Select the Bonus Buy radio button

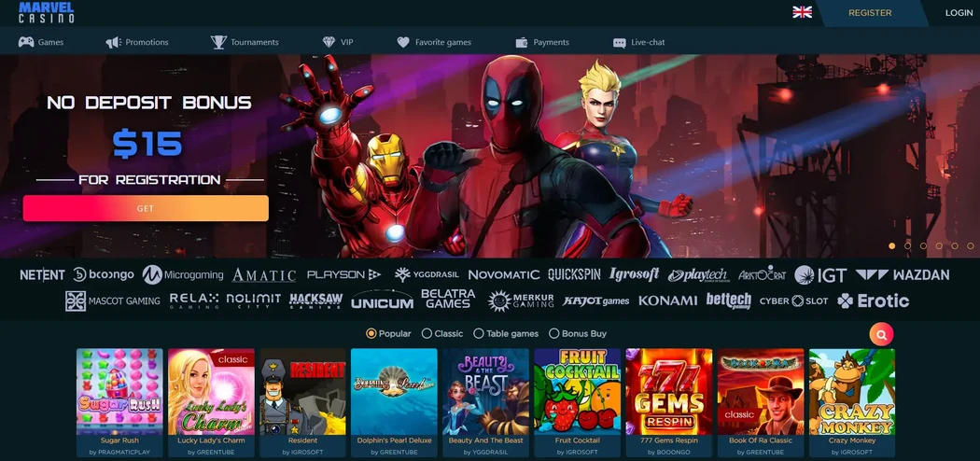pyautogui.click(x=553, y=333)
